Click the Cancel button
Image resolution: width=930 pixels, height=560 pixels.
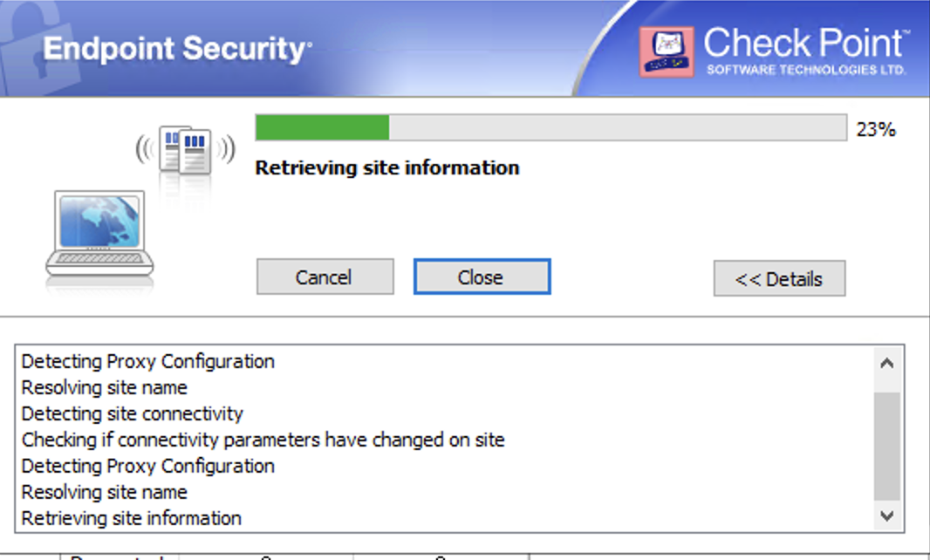325,277
